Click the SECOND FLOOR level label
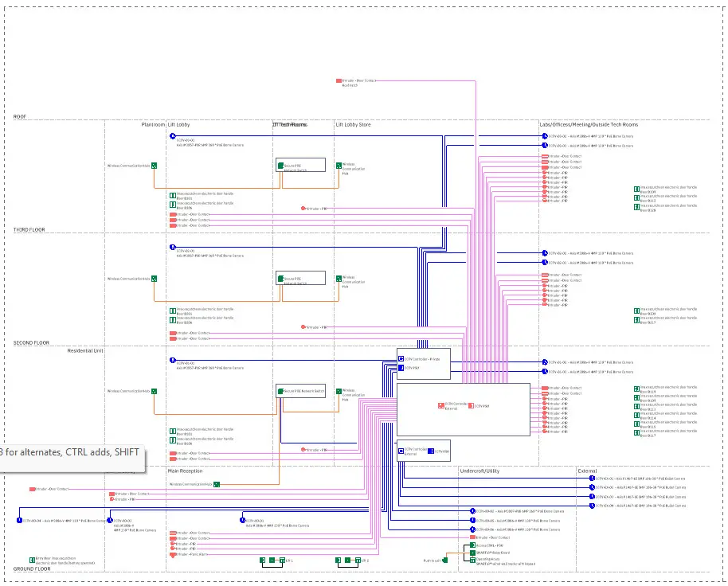728x586 pixels. (x=31, y=343)
